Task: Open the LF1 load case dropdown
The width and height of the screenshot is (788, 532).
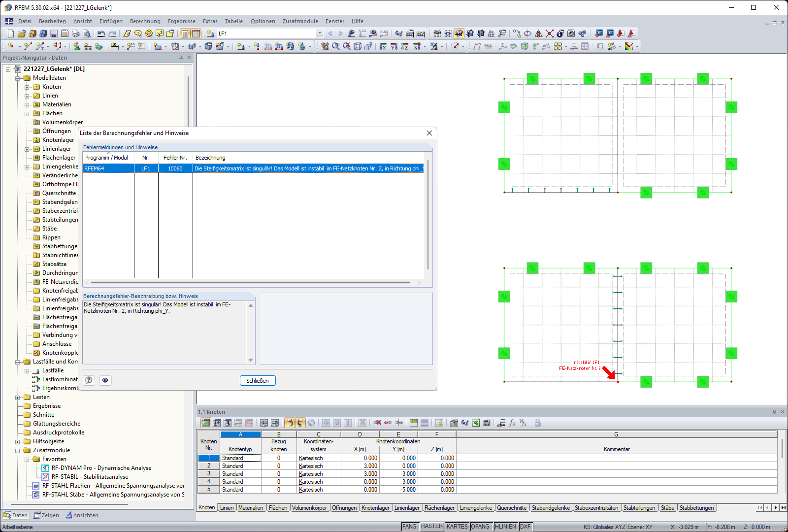Action: [x=320, y=33]
